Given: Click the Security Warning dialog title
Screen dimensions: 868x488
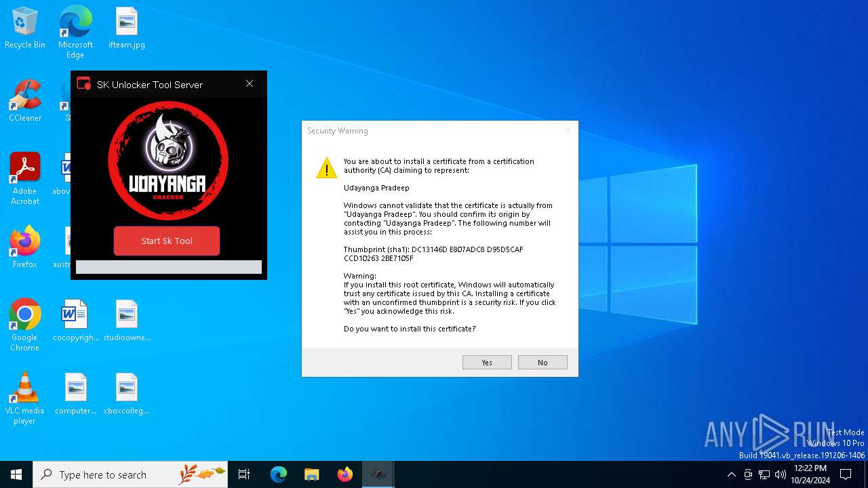Looking at the screenshot, I should tap(338, 131).
